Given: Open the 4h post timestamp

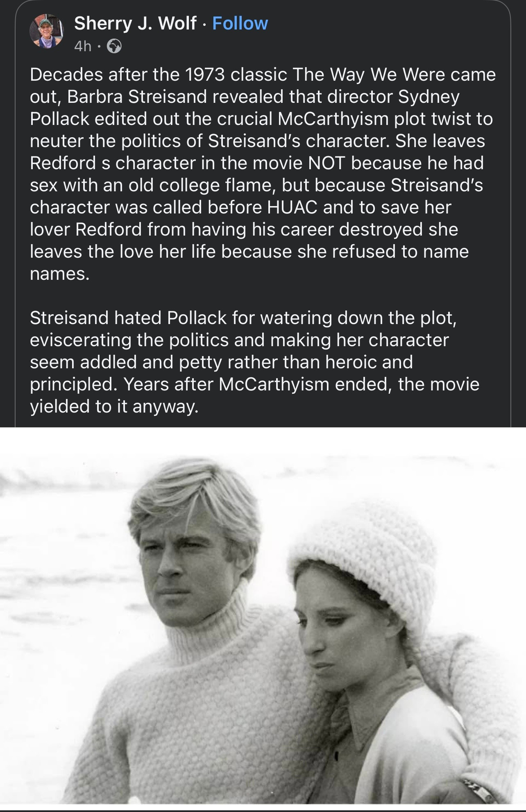Looking at the screenshot, I should point(83,47).
